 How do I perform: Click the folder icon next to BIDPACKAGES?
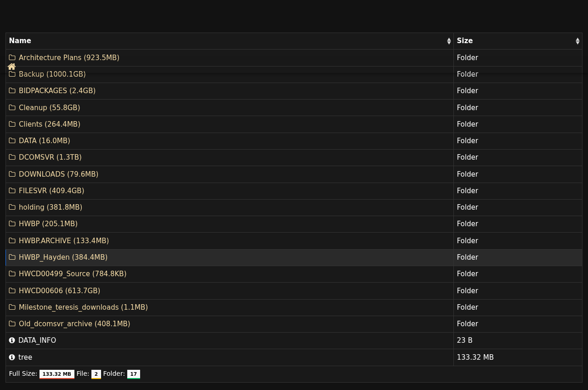pos(12,91)
